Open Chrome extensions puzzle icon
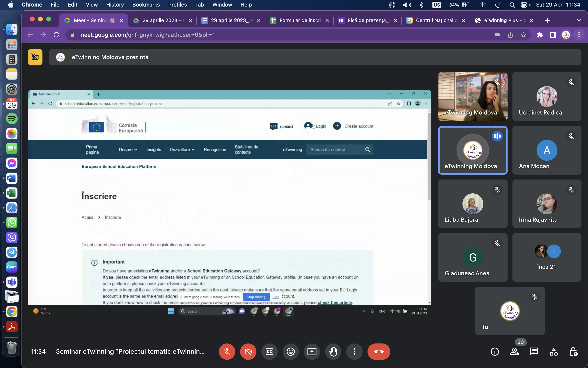588x368 pixels. (x=540, y=35)
